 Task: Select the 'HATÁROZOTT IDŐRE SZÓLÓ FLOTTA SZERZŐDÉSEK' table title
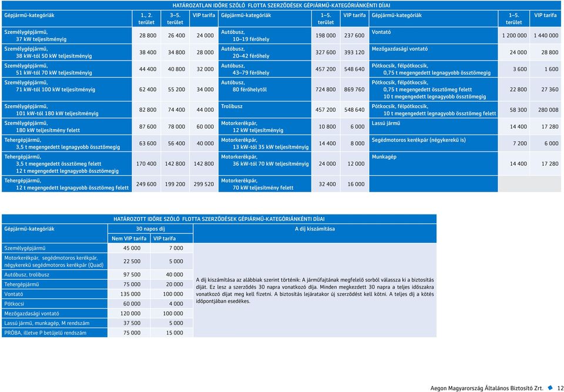[219, 219]
